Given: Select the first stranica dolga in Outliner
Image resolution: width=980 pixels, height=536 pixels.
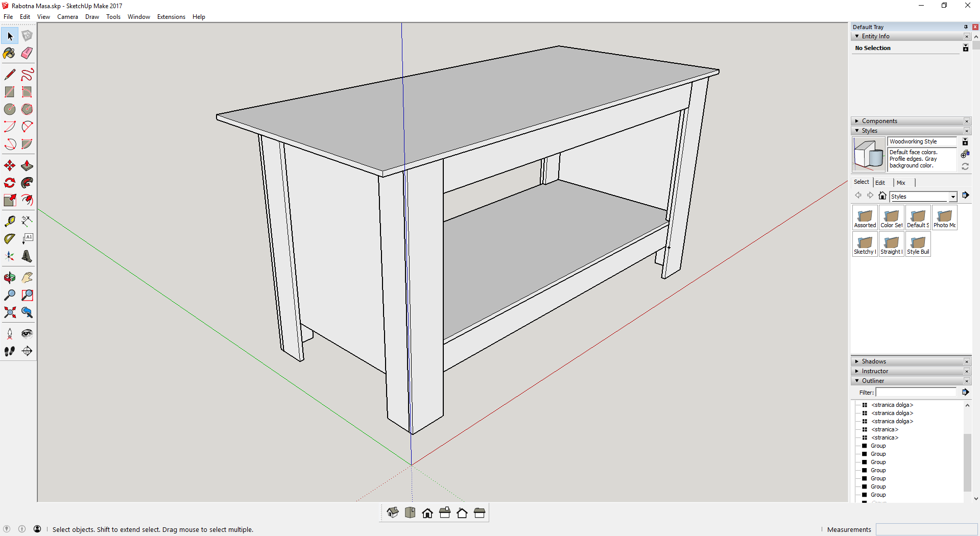Looking at the screenshot, I should coord(892,405).
